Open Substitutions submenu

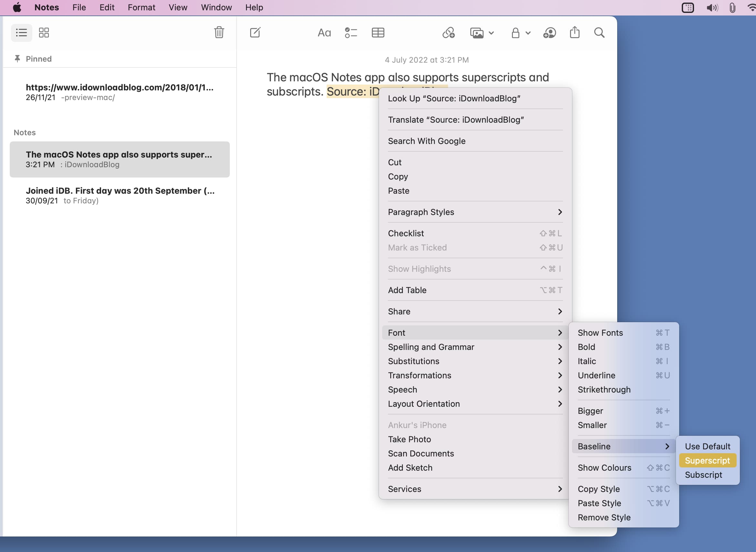click(475, 361)
